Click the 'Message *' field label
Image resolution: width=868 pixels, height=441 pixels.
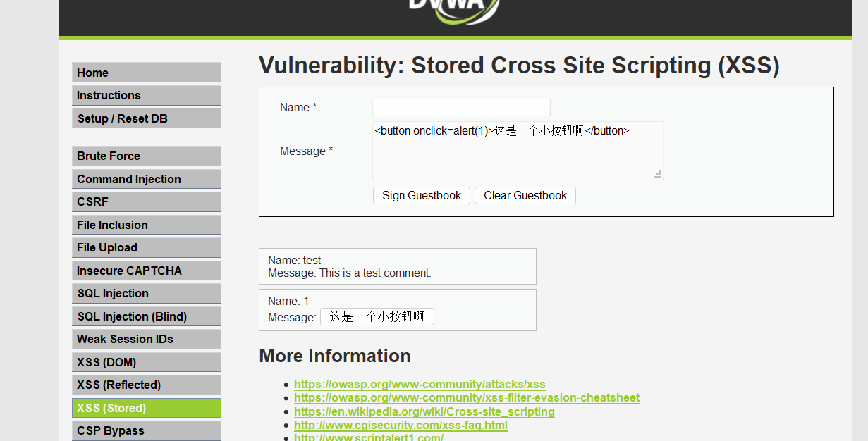pyautogui.click(x=306, y=151)
